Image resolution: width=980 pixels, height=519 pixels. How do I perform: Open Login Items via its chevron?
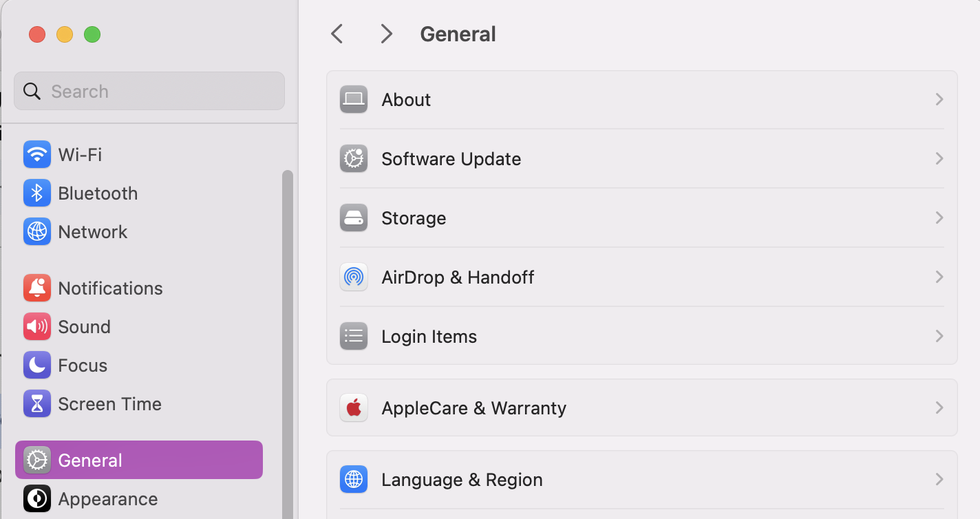click(939, 336)
